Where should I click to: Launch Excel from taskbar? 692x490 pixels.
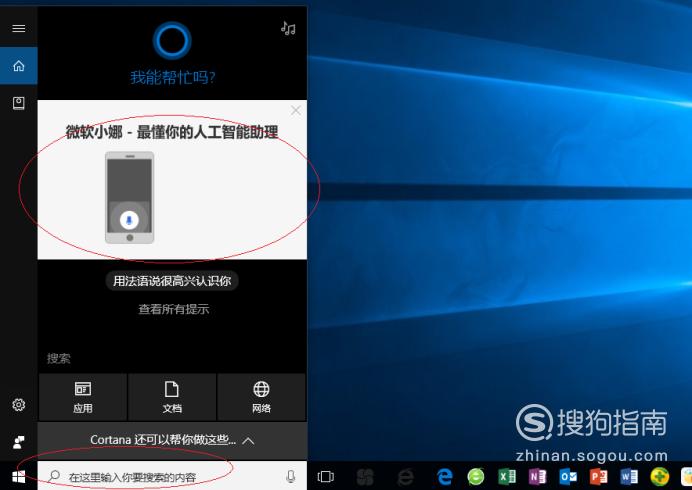point(507,477)
